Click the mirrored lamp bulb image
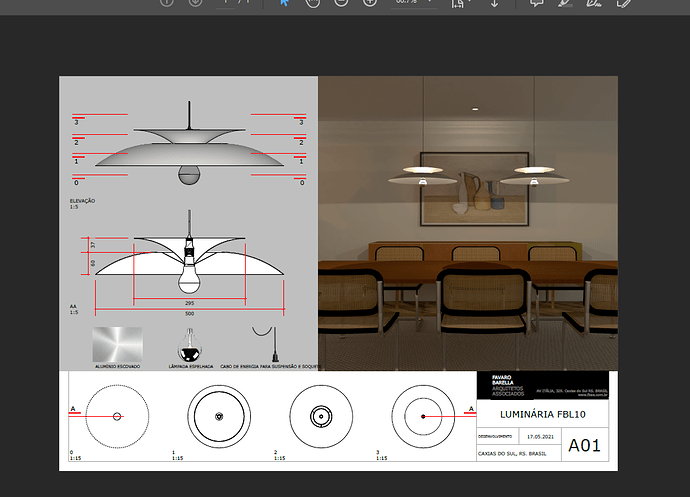Screen dimensions: 690x497 click(x=190, y=346)
